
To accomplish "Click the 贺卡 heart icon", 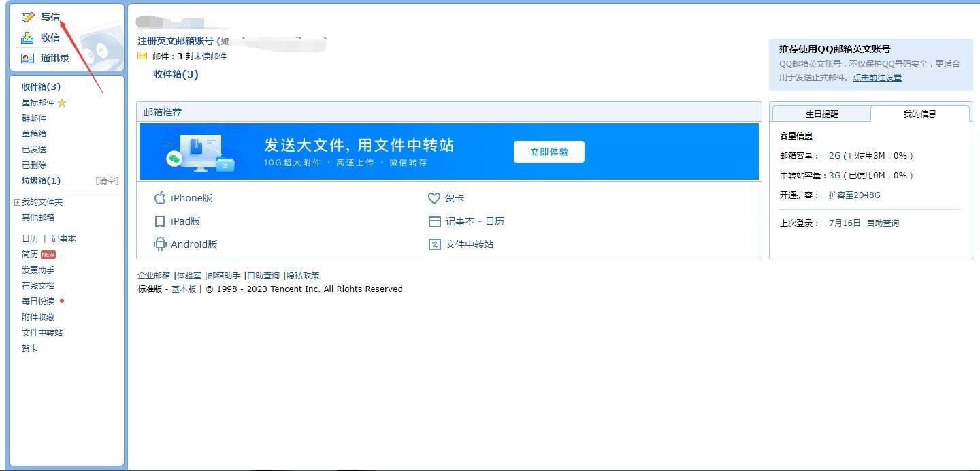I will coord(434,198).
